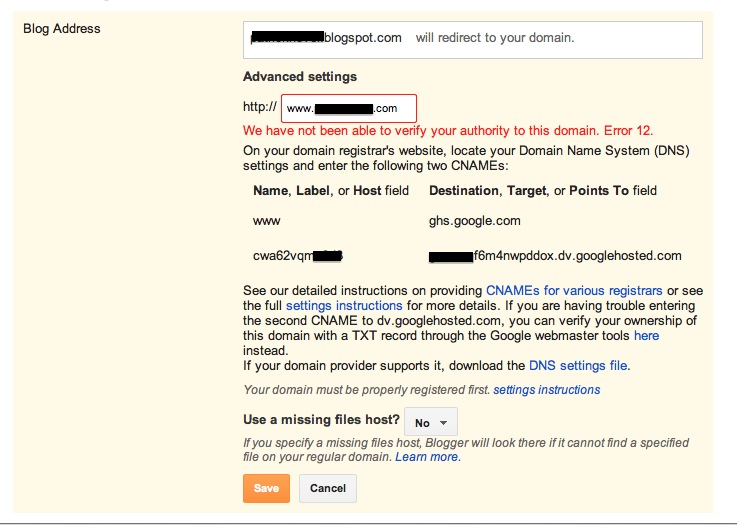Click the red Error 12 message

point(448,131)
